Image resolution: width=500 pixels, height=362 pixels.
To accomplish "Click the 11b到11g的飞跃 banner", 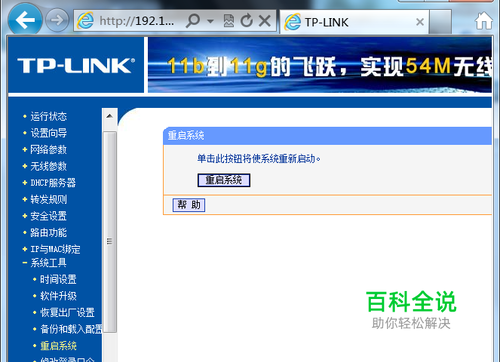I will point(320,65).
